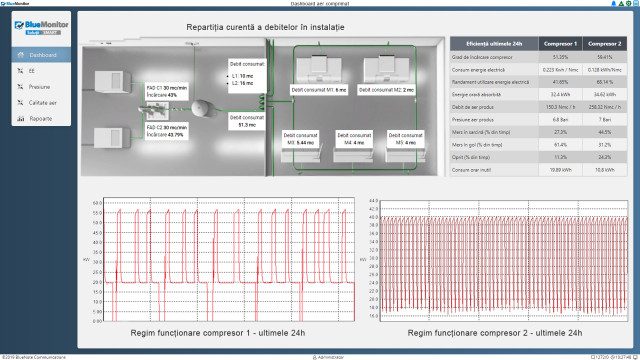Image resolution: width=640 pixels, height=360 pixels.
Task: Select the Compresor 1 column header
Action: tap(560, 44)
